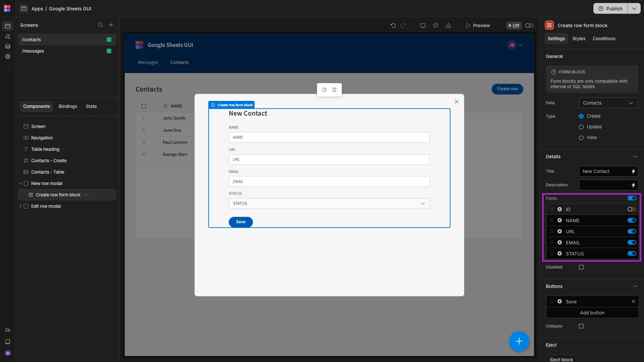Open the warnings triangle icon
This screenshot has width=644, height=362.
pyautogui.click(x=448, y=25)
